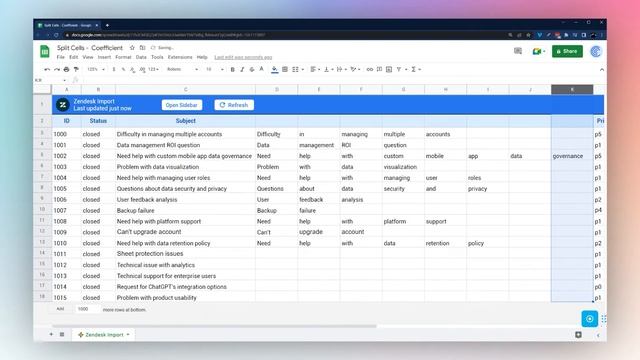Open the File menu
The image size is (640, 360).
(60, 57)
